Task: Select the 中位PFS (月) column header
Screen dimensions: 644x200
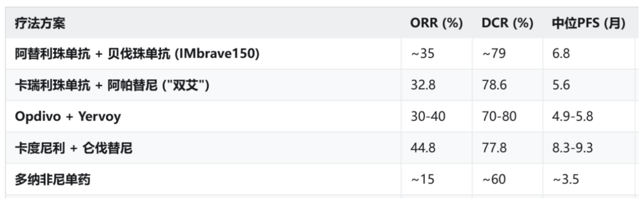Action: [589, 23]
